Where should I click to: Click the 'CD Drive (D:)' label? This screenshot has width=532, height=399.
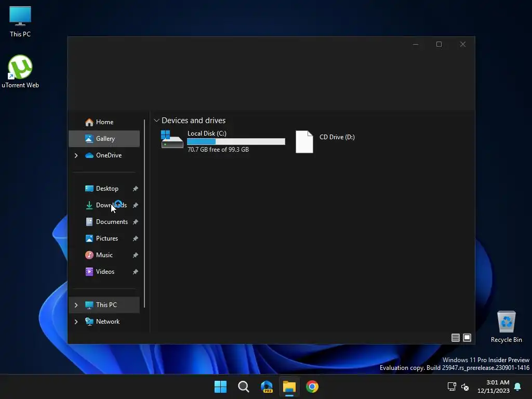click(337, 137)
